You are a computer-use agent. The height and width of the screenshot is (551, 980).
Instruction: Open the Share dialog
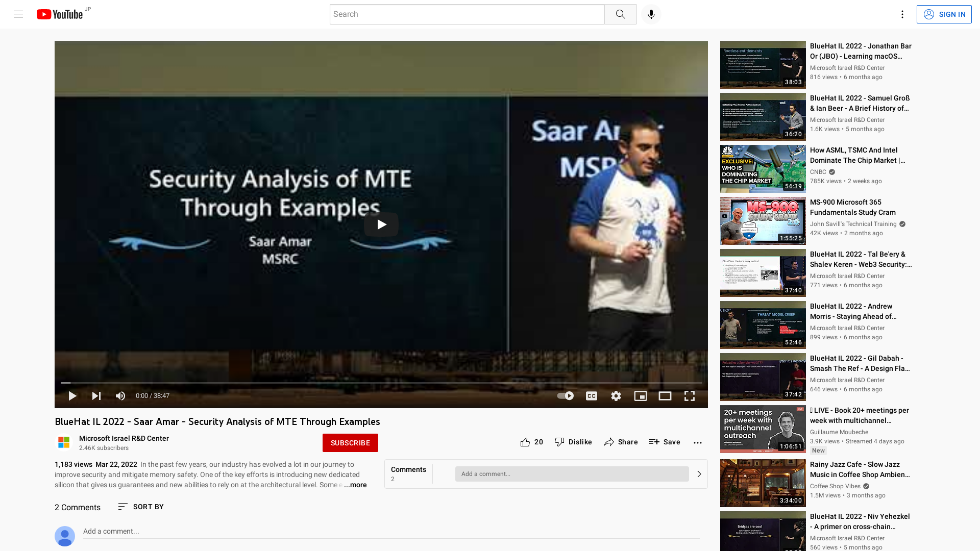[x=621, y=442]
